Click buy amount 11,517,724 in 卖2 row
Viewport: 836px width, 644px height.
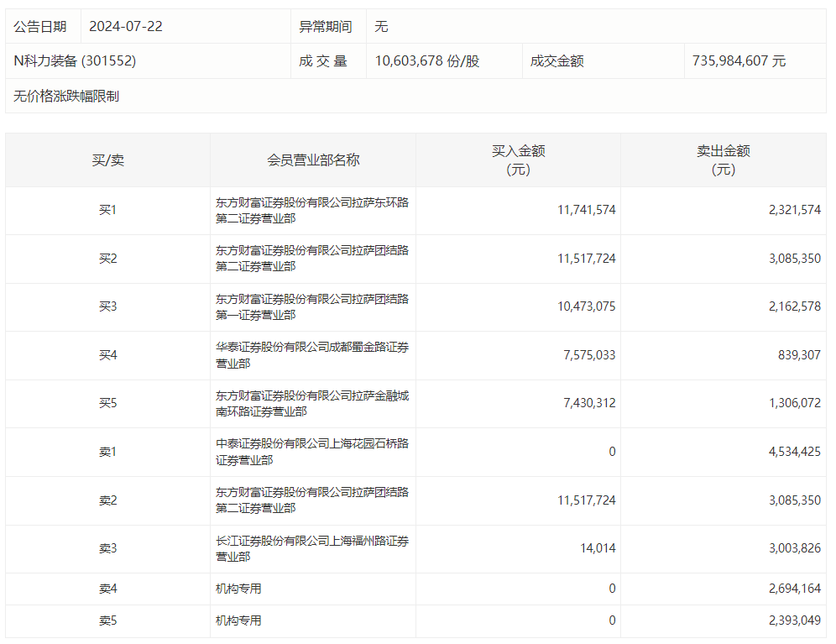click(587, 500)
